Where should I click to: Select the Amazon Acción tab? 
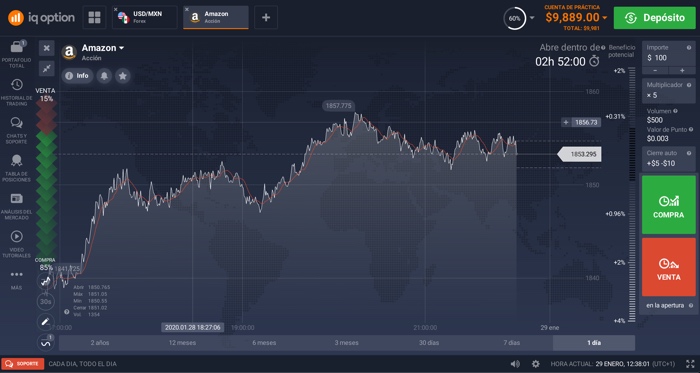pos(216,17)
